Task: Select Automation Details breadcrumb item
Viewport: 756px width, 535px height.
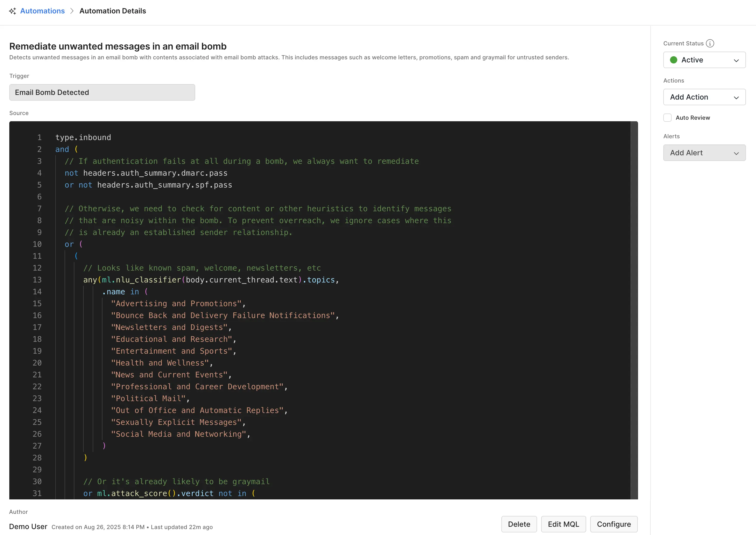Action: point(112,11)
